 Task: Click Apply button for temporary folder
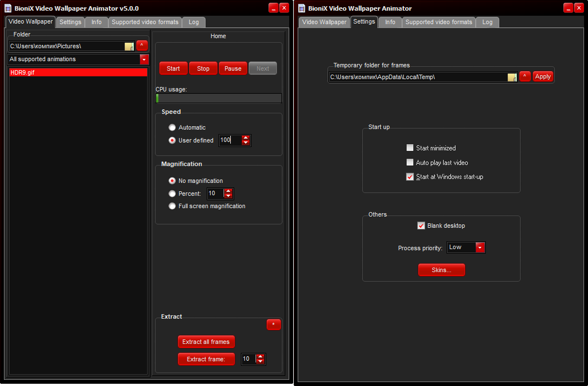click(x=543, y=76)
